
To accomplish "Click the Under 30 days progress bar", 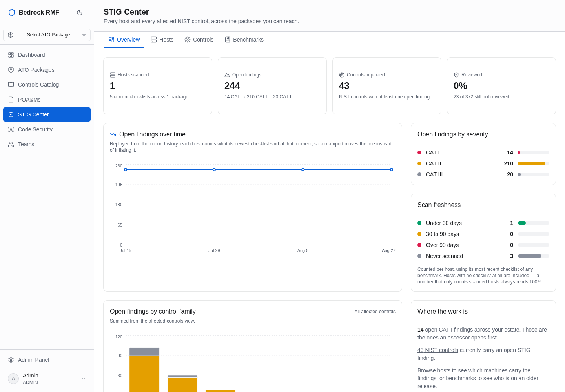I will pos(534,223).
